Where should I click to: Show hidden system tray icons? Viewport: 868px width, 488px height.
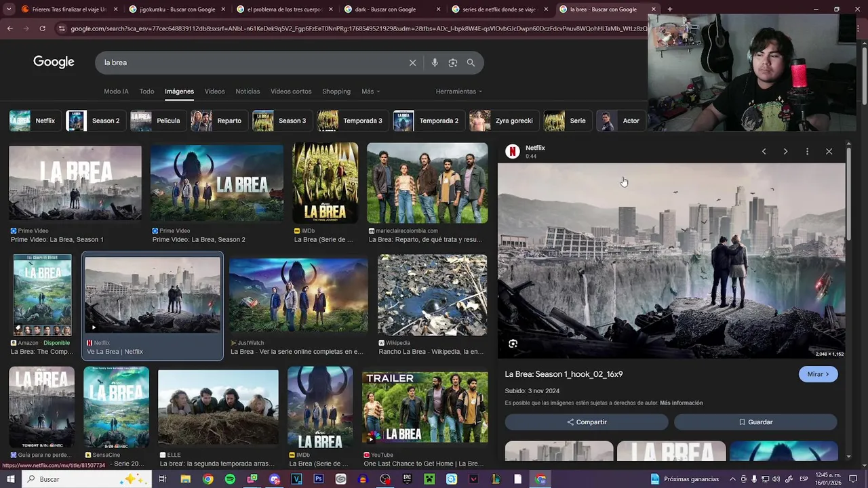[733, 479]
